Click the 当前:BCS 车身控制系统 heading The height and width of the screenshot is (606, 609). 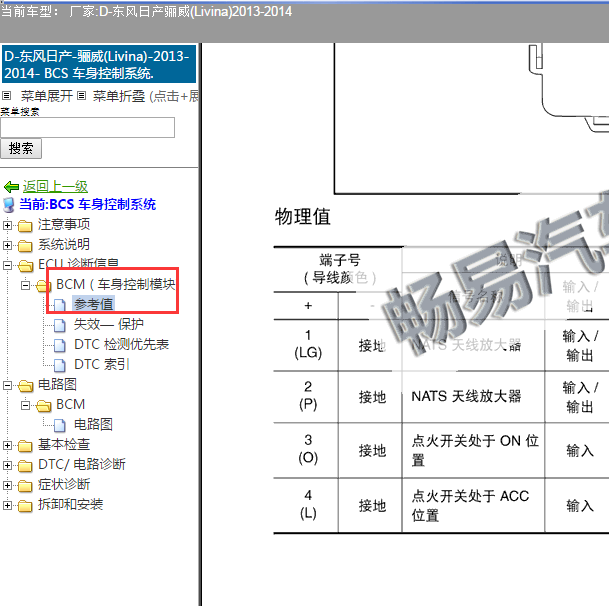[87, 205]
